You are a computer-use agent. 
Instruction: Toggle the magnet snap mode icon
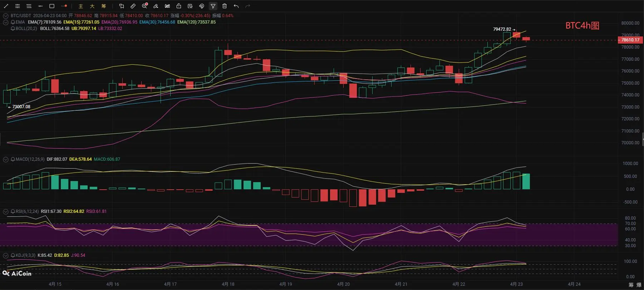tap(202, 6)
